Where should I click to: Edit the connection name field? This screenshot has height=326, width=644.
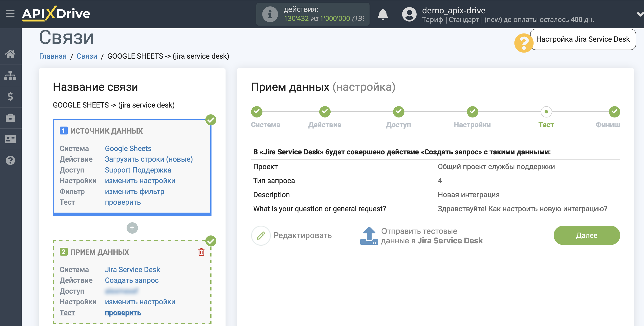pos(132,105)
